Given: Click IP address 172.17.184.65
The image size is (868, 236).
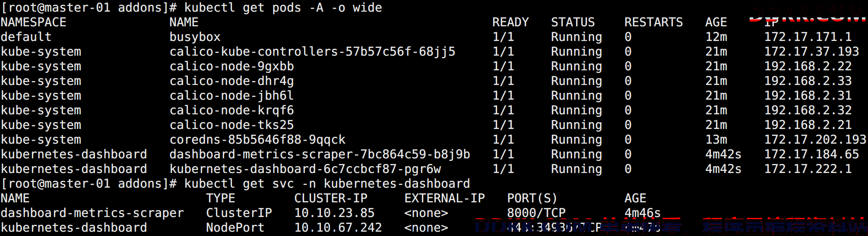Looking at the screenshot, I should click(812, 154).
